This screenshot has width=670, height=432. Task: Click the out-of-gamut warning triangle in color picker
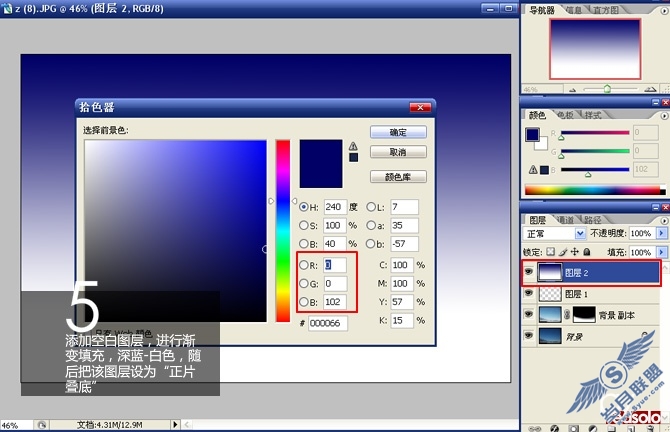pyautogui.click(x=353, y=146)
